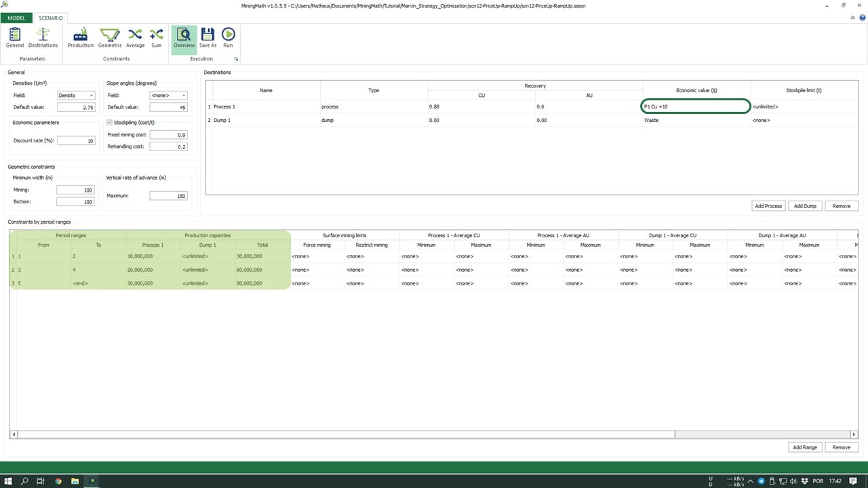Expand the Execution group dialog launcher
This screenshot has height=488, width=868.
pyautogui.click(x=236, y=59)
